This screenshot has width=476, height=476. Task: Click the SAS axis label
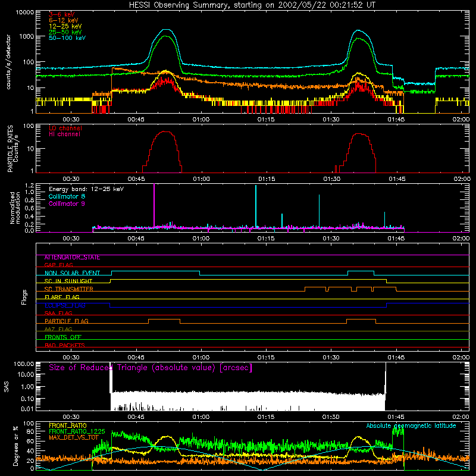tap(6, 387)
